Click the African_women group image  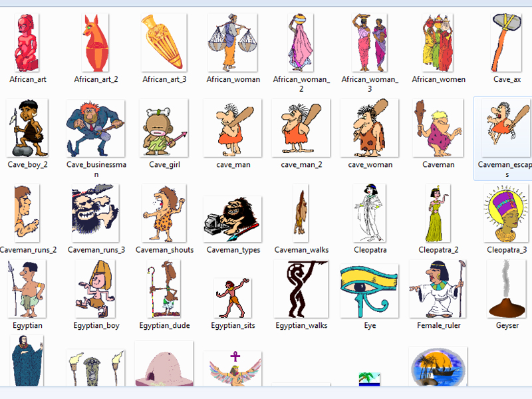(x=438, y=43)
